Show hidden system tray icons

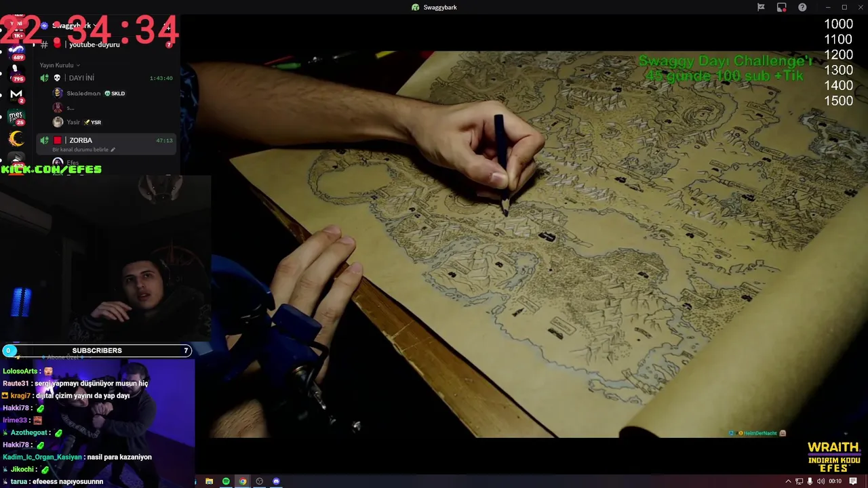pos(788,481)
